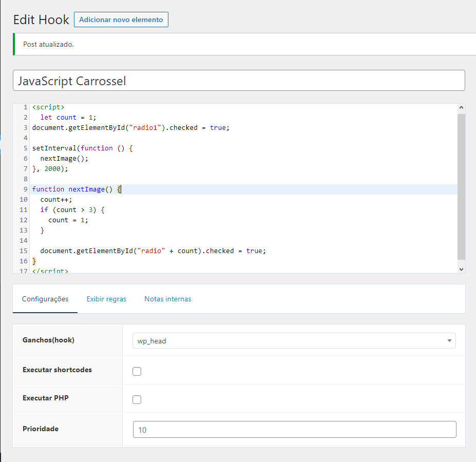Enable the "Executar shortcodes" checkbox
476x462 pixels.
coord(137,370)
